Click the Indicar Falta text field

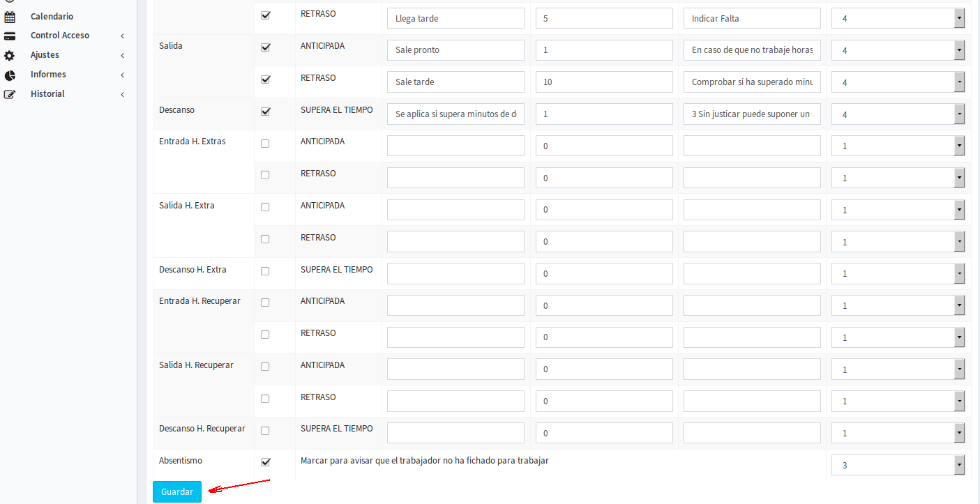pos(752,18)
